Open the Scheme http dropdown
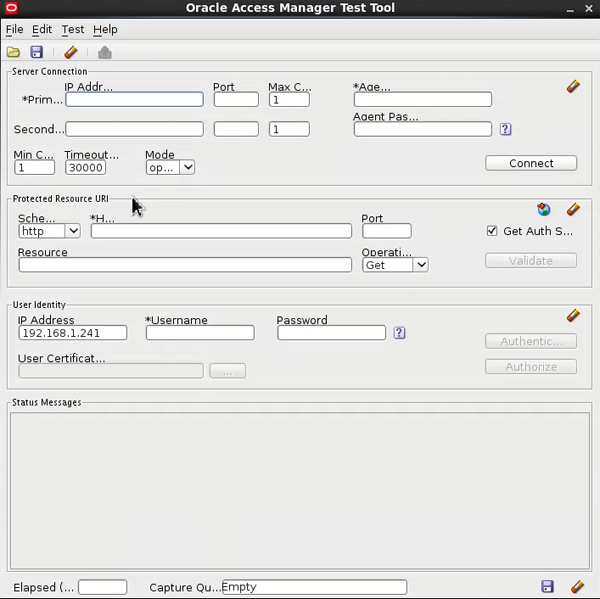The image size is (600, 599). tap(49, 231)
